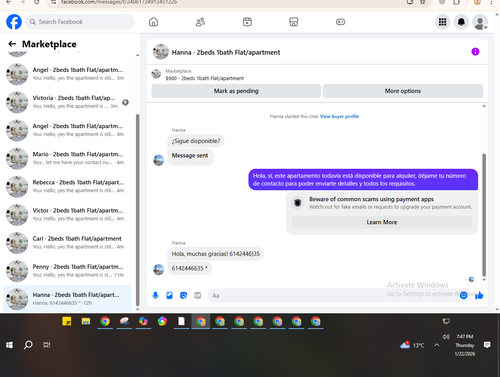The width and height of the screenshot is (500, 377).
Task: Open Task View on the taskbar
Action: coord(47,345)
